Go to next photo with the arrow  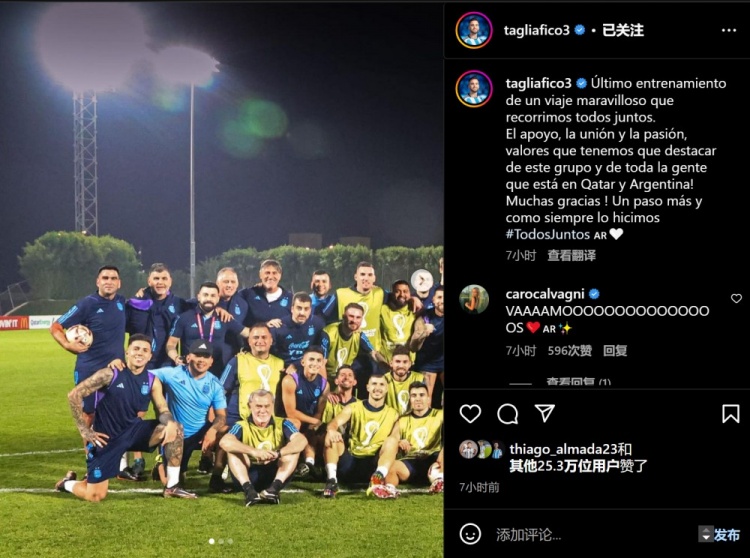(x=422, y=280)
